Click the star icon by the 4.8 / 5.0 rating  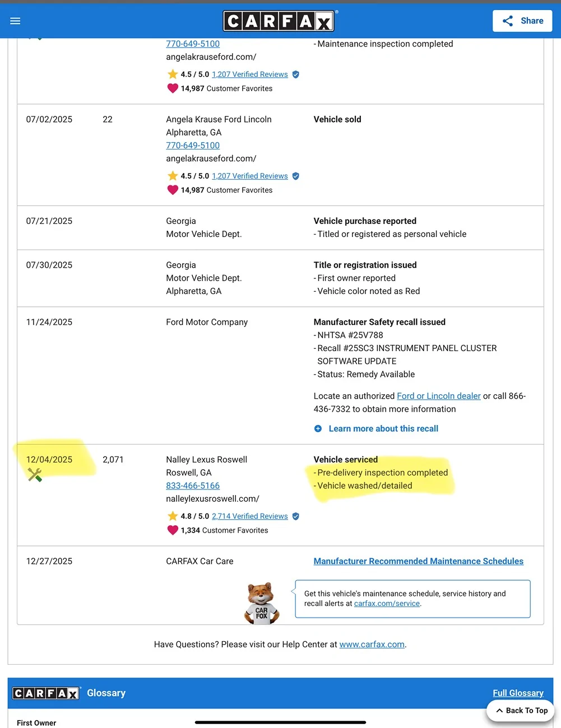coord(173,516)
